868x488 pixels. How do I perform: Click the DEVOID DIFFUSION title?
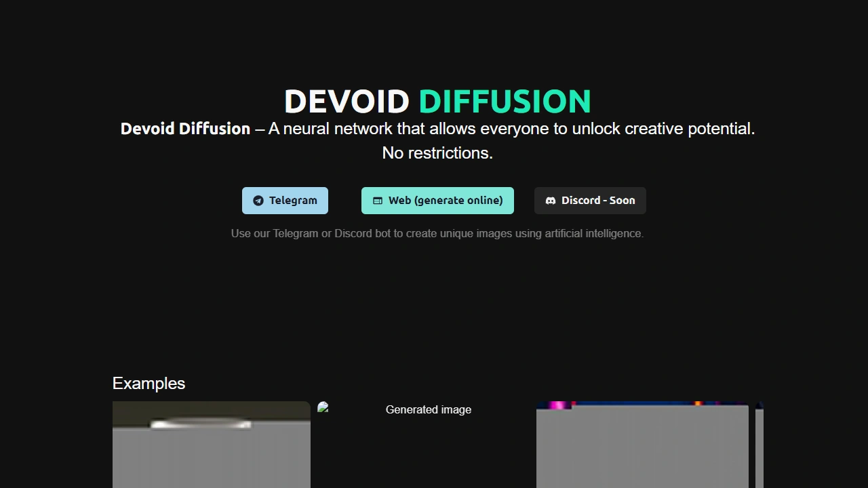pos(437,101)
